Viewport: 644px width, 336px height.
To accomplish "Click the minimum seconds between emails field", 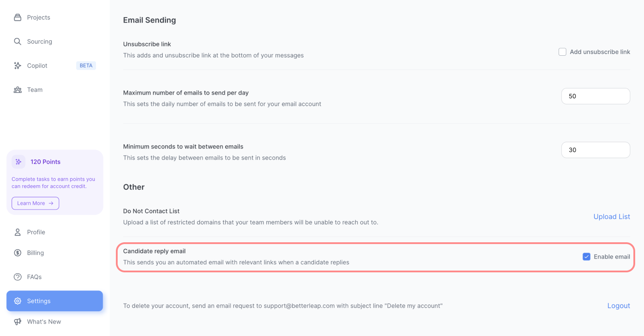I will (x=596, y=150).
